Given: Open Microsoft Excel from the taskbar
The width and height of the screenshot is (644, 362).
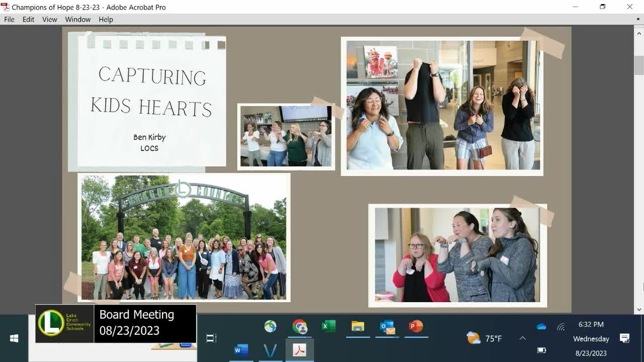Looking at the screenshot, I should (329, 327).
